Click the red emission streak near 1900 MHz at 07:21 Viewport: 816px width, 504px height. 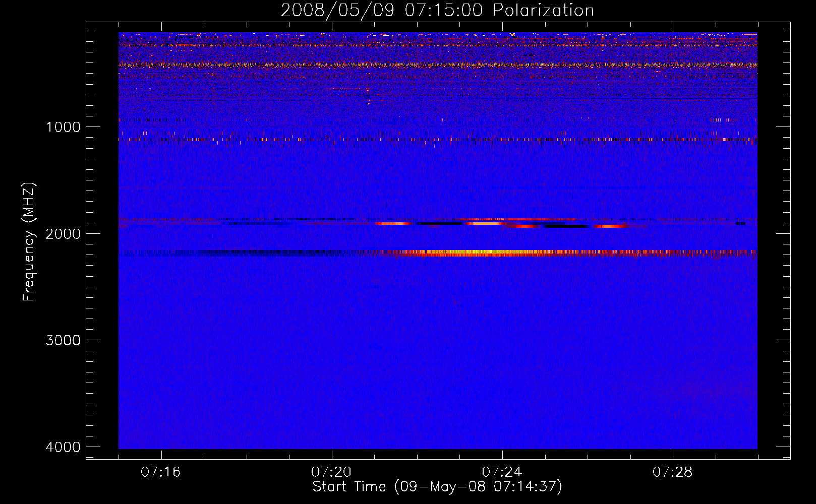394,223
